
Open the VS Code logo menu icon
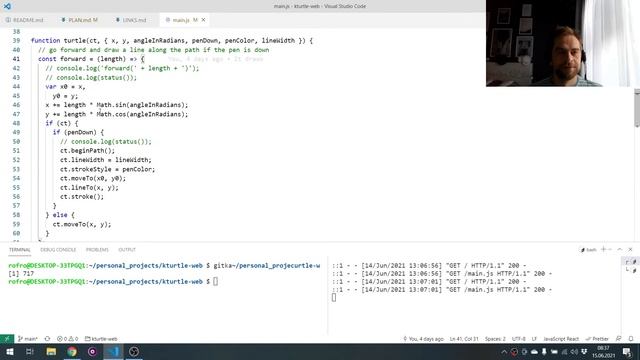pyautogui.click(x=7, y=6)
